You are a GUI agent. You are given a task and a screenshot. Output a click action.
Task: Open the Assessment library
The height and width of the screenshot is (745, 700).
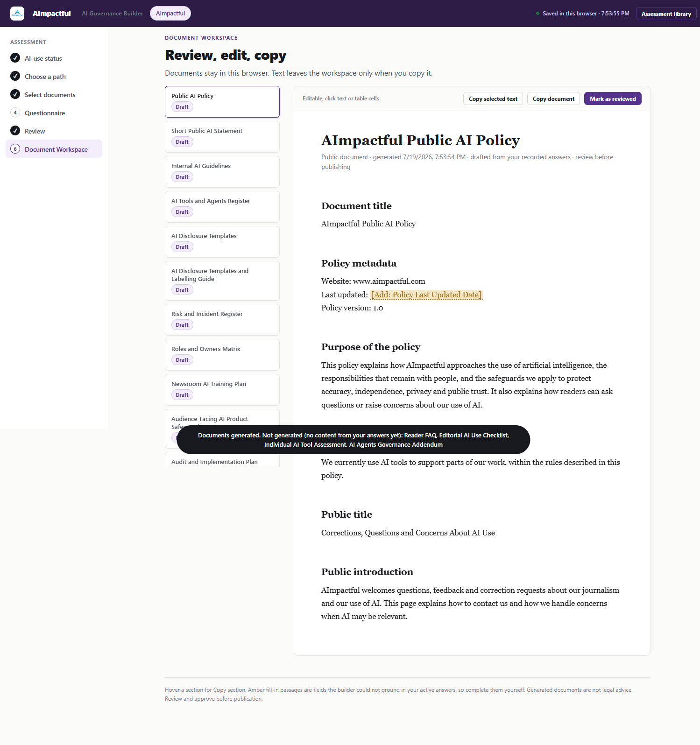click(666, 14)
